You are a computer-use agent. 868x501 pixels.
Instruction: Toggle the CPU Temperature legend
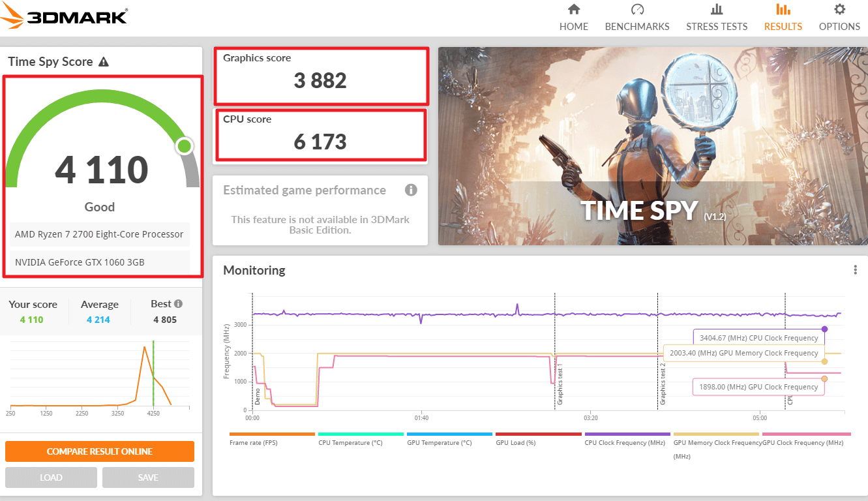click(361, 439)
